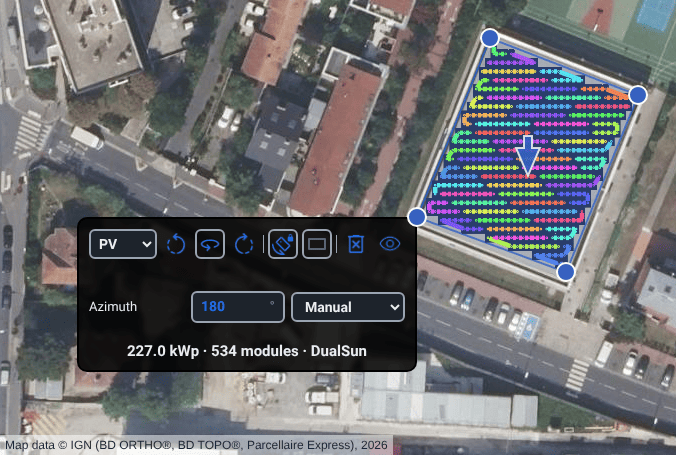Click the '227.0 kWp · 534 modules · DualSun' summary
The width and height of the screenshot is (676, 455).
coord(247,351)
